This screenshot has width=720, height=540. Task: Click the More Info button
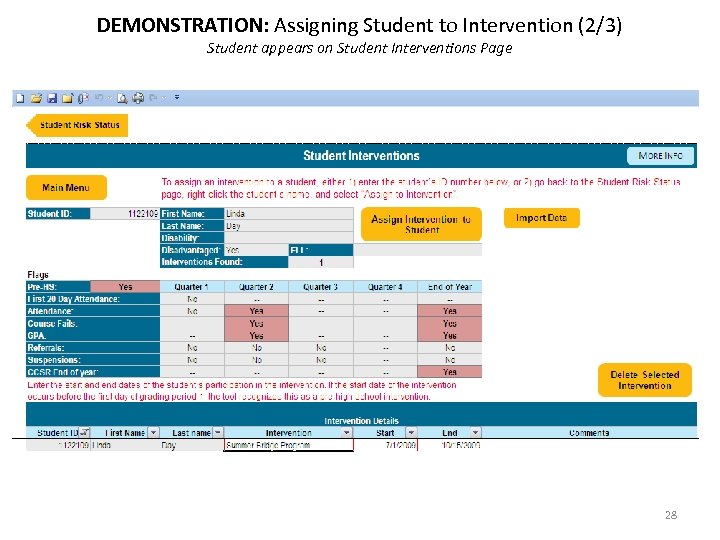point(660,156)
